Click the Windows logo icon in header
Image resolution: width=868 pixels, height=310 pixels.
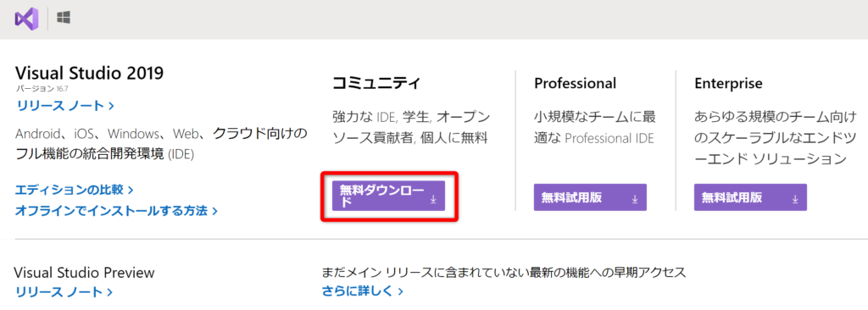(x=63, y=18)
